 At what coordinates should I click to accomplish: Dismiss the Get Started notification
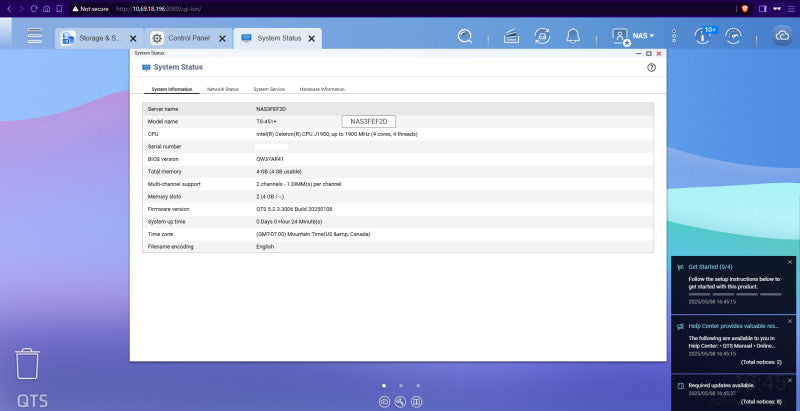pyautogui.click(x=790, y=262)
